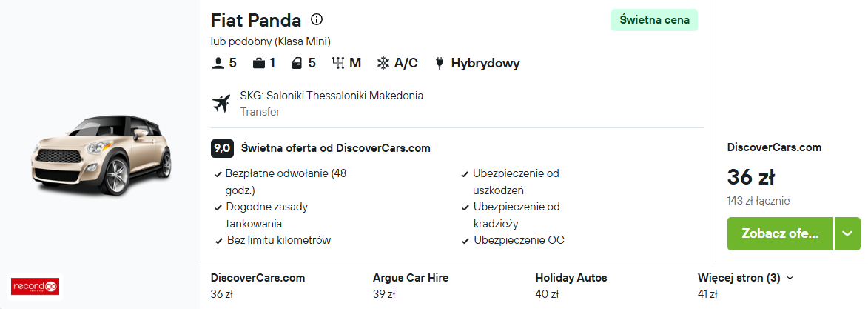The image size is (868, 309).
Task: Click the hybrid plug icon
Action: [x=440, y=63]
